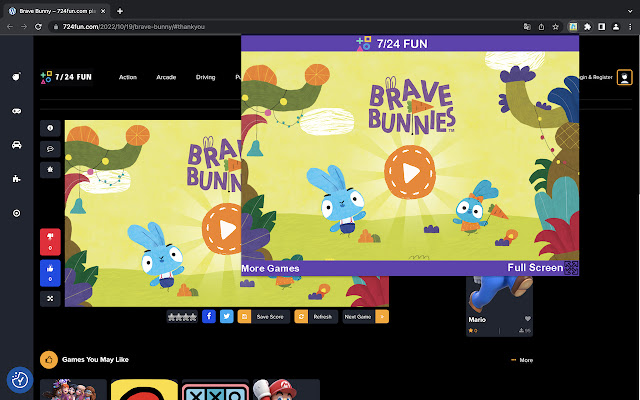The height and width of the screenshot is (400, 640).
Task: Open the game info icon
Action: tap(51, 128)
